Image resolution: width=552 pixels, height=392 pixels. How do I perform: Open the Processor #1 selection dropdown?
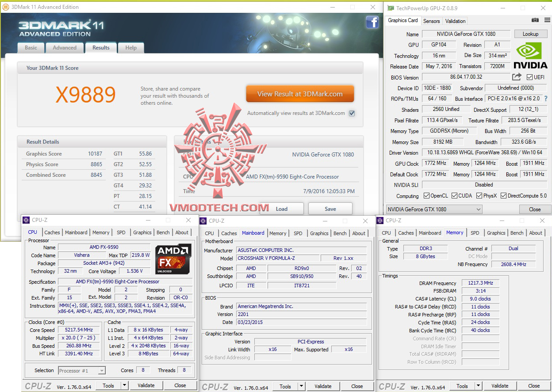[82, 370]
